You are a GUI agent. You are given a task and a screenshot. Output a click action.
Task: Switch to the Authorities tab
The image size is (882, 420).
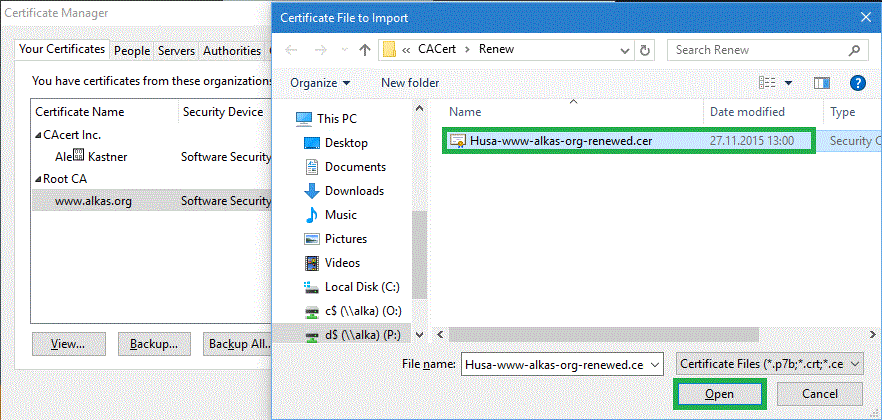pyautogui.click(x=231, y=50)
